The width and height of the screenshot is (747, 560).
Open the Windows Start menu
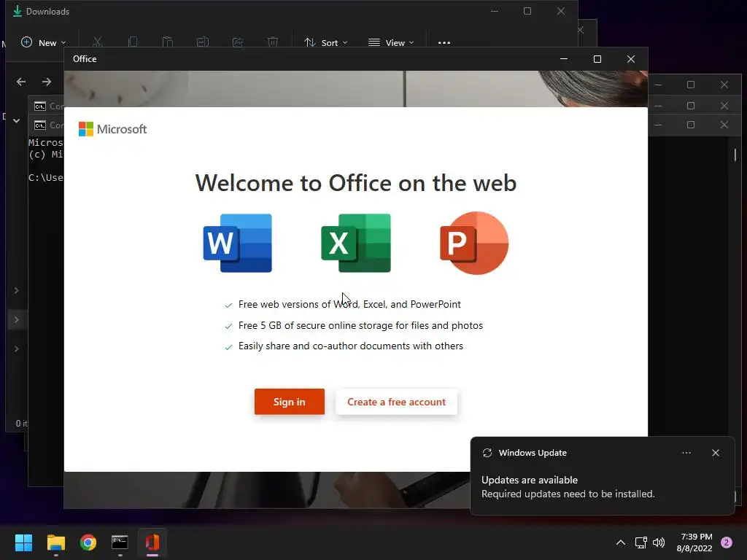click(23, 542)
